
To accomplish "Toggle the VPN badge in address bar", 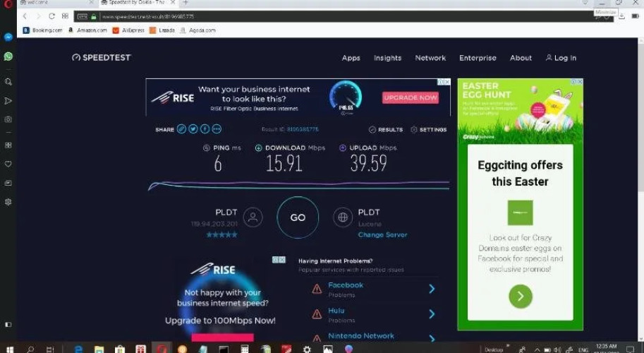I will (x=83, y=16).
